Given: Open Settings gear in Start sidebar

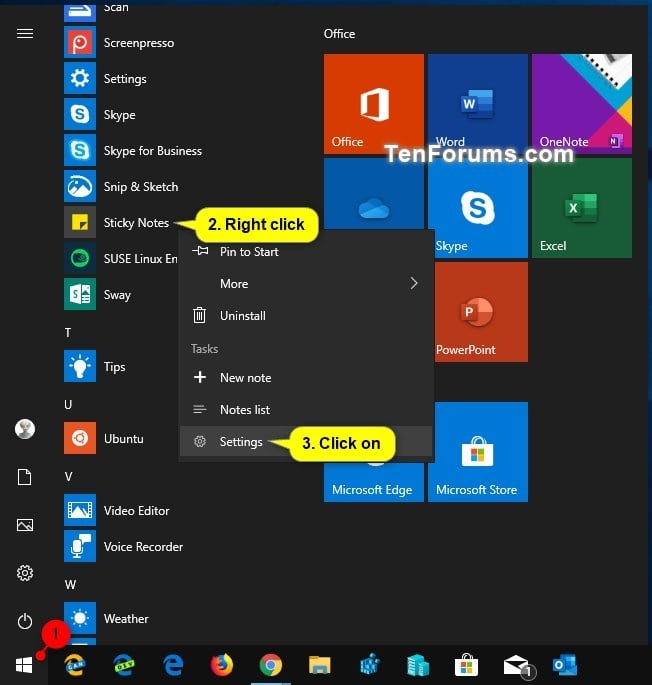Looking at the screenshot, I should point(25,573).
